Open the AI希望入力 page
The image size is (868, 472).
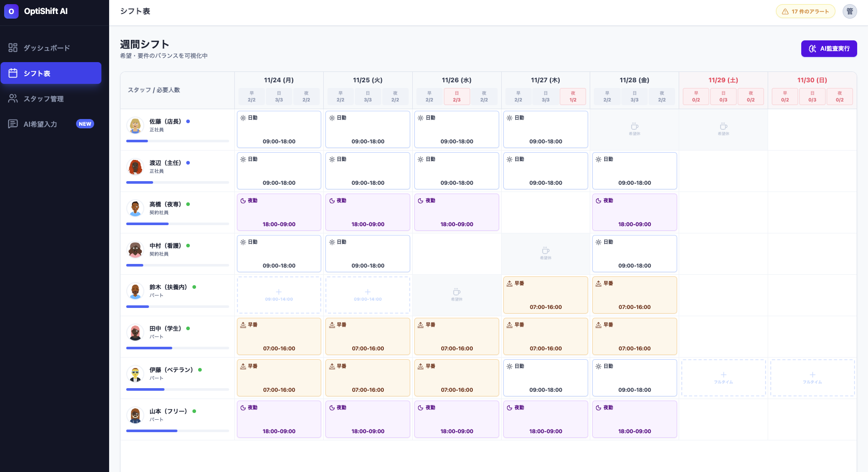pos(41,124)
